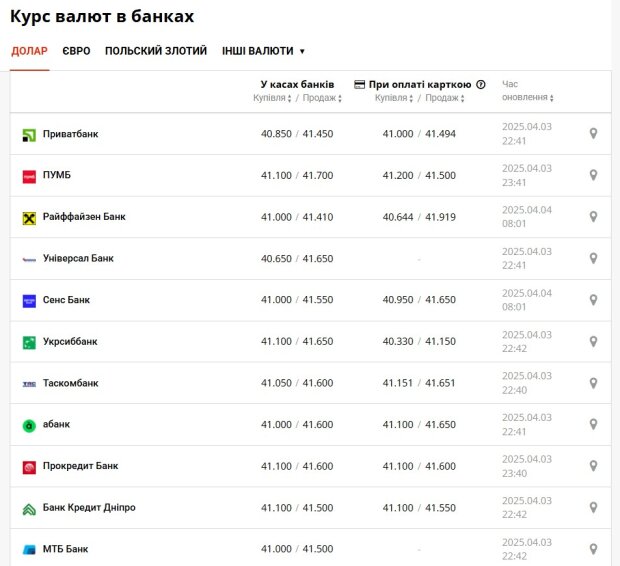Open the Приватбанк bank link
The image size is (620, 566).
click(70, 134)
